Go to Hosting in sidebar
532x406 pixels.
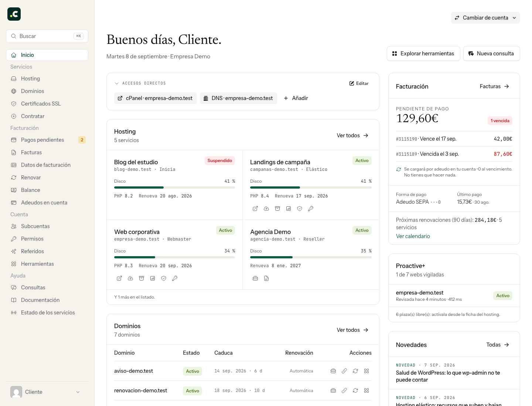coord(47,79)
